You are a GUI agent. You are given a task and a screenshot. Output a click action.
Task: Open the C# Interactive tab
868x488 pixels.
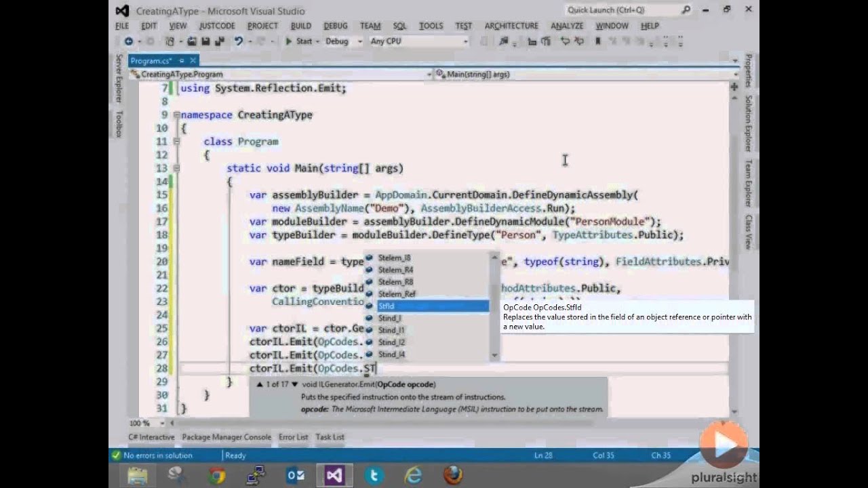[151, 437]
